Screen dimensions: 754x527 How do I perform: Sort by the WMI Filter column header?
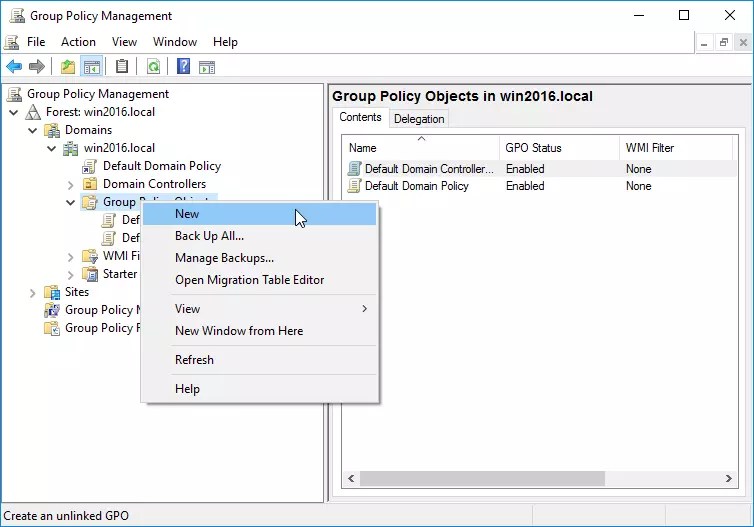tap(676, 148)
